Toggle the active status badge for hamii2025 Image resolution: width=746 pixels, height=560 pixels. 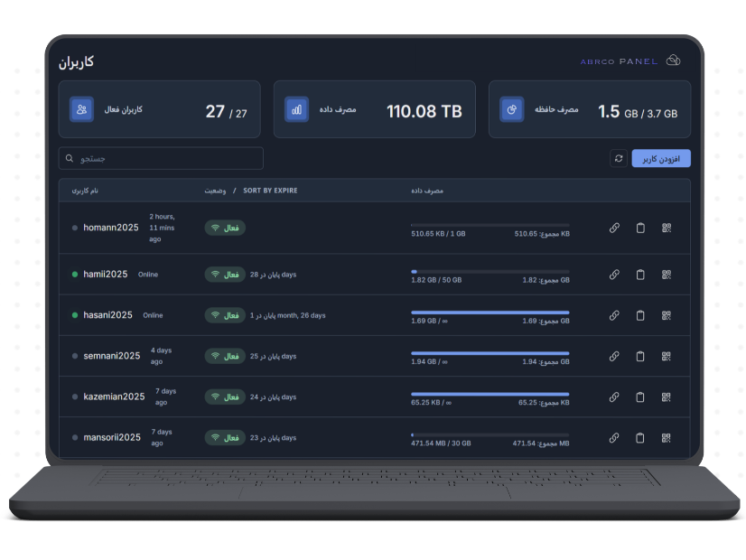point(225,275)
